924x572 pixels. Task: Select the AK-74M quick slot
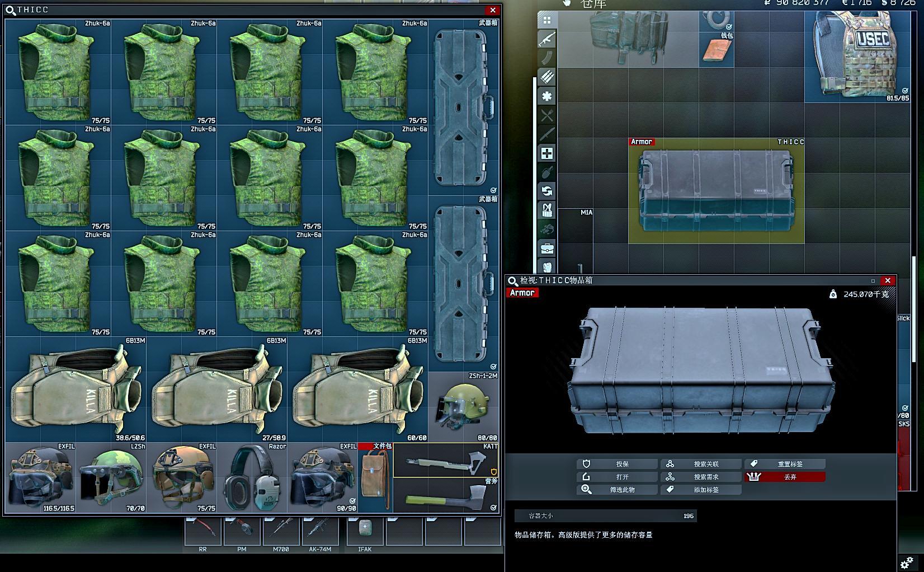click(320, 533)
